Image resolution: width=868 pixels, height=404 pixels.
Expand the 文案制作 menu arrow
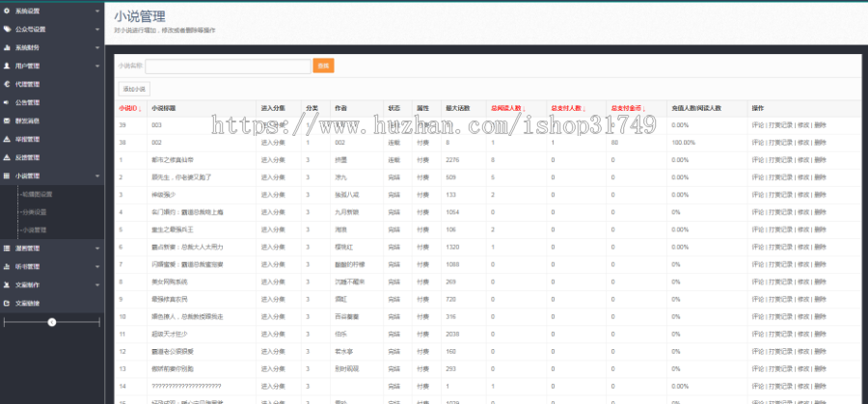tap(97, 285)
